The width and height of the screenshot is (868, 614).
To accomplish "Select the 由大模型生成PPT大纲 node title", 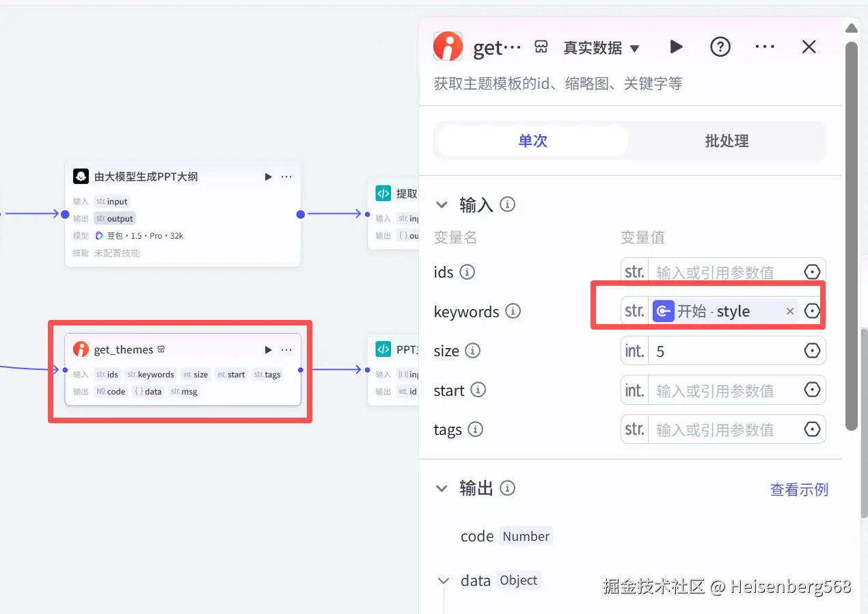I will (146, 176).
